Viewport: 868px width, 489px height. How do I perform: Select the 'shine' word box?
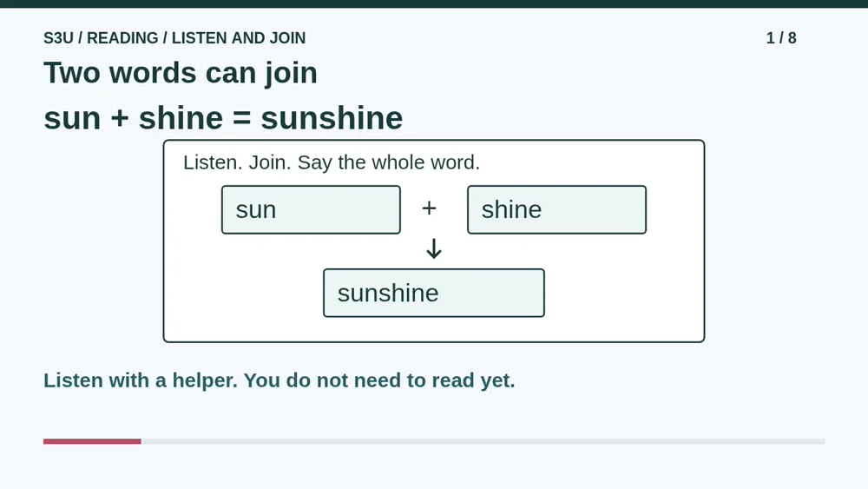[x=556, y=209]
